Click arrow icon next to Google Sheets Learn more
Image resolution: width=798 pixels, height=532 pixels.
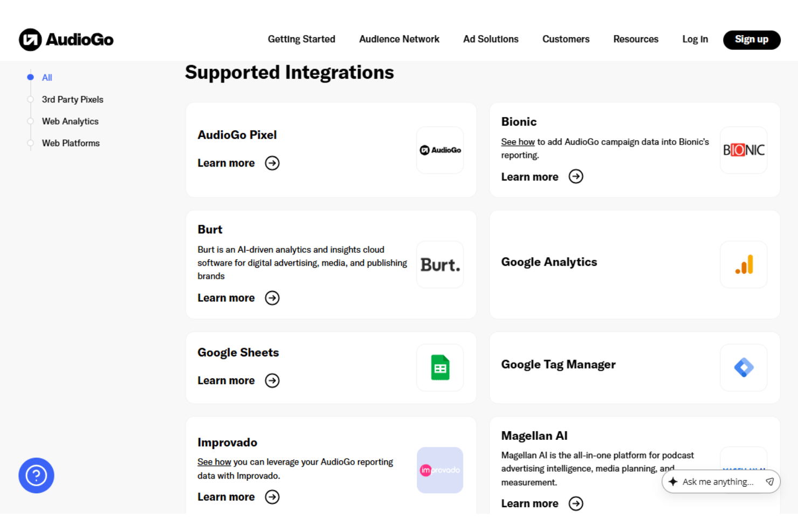(x=272, y=381)
